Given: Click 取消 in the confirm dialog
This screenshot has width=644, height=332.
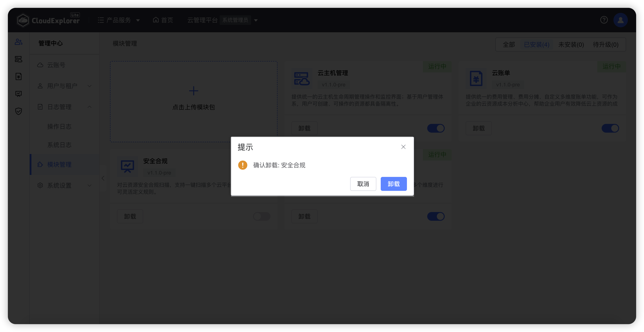Looking at the screenshot, I should click(363, 184).
